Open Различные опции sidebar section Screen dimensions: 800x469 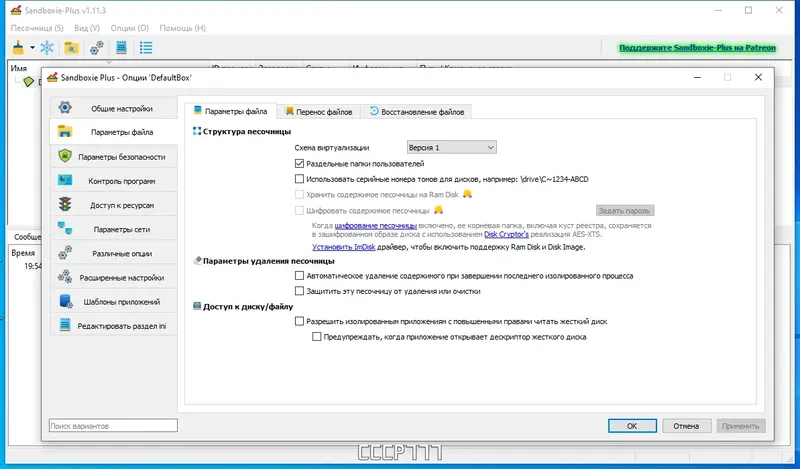pos(114,253)
